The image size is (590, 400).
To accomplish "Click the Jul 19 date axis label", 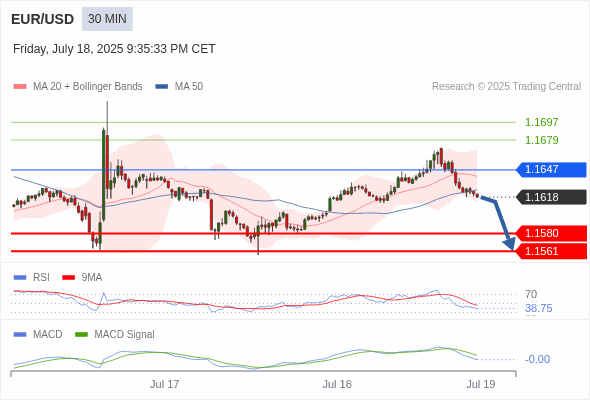I will 481,384.
